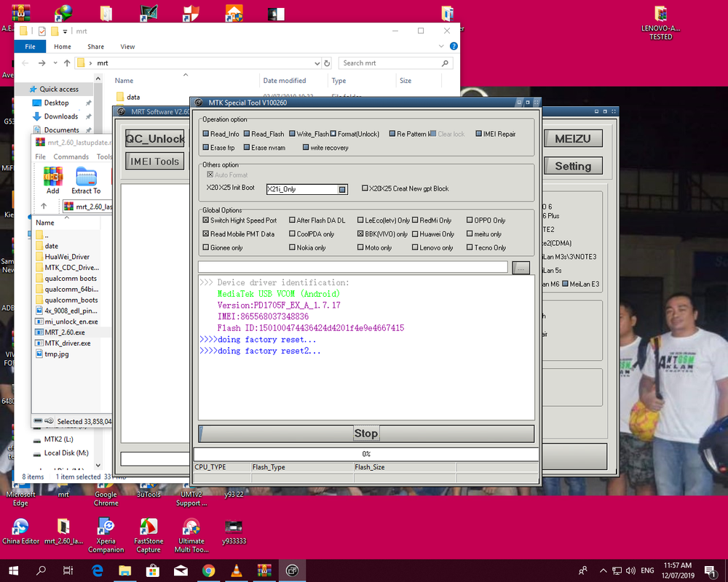Click the volume speaker tray icon
Image resolution: width=728 pixels, height=582 pixels.
[x=630, y=571]
